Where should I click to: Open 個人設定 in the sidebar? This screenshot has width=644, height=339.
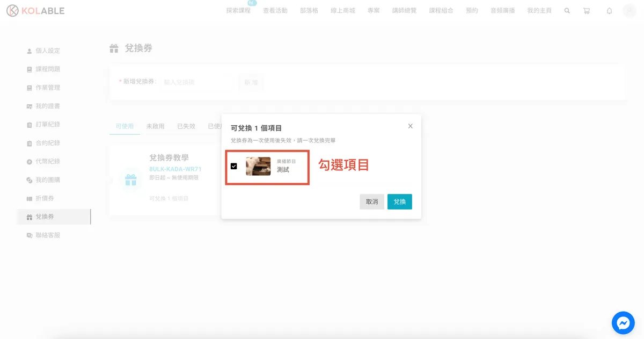coord(48,51)
